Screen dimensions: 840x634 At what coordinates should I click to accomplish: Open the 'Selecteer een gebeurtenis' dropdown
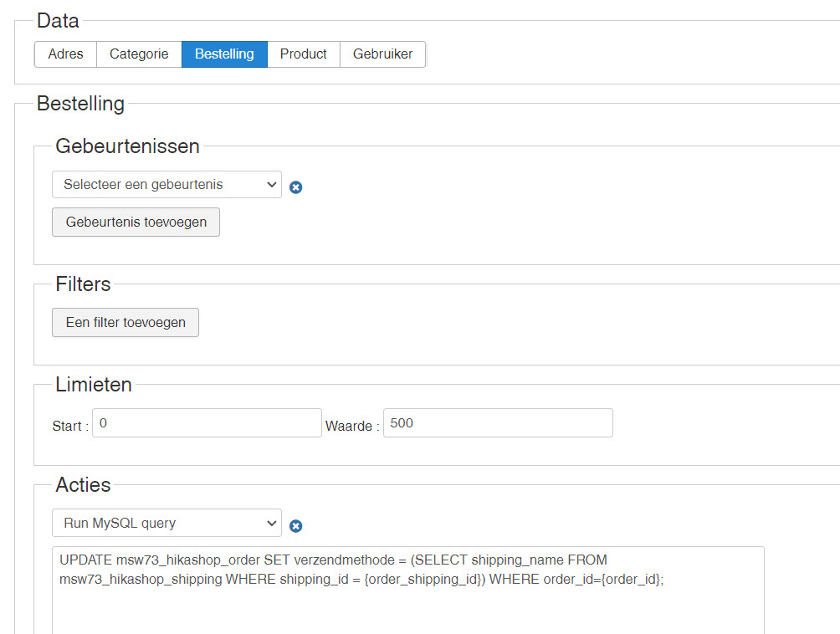[166, 185]
